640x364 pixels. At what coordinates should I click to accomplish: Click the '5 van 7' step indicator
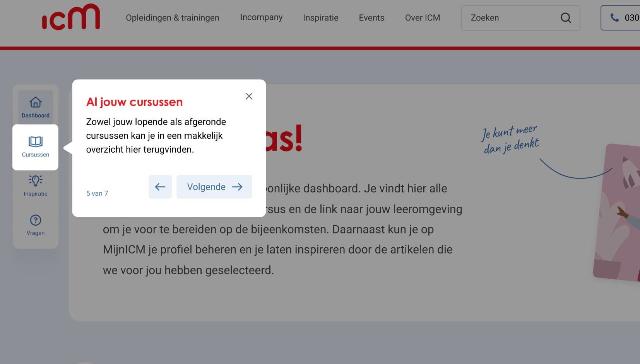point(97,194)
